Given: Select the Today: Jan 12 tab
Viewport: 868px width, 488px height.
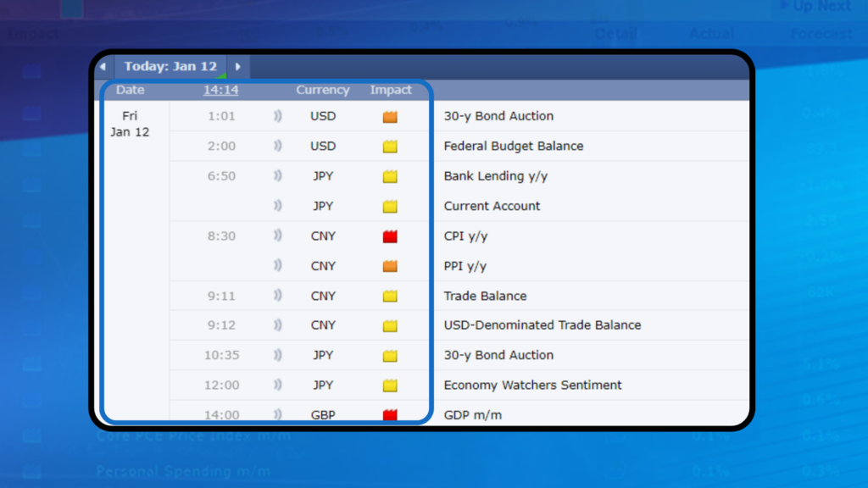Looking at the screenshot, I should [170, 67].
